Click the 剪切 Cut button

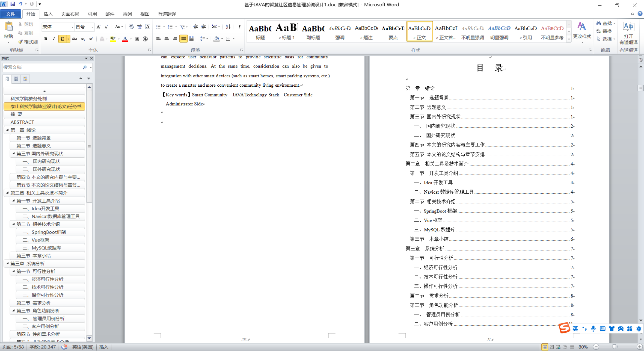[26, 24]
